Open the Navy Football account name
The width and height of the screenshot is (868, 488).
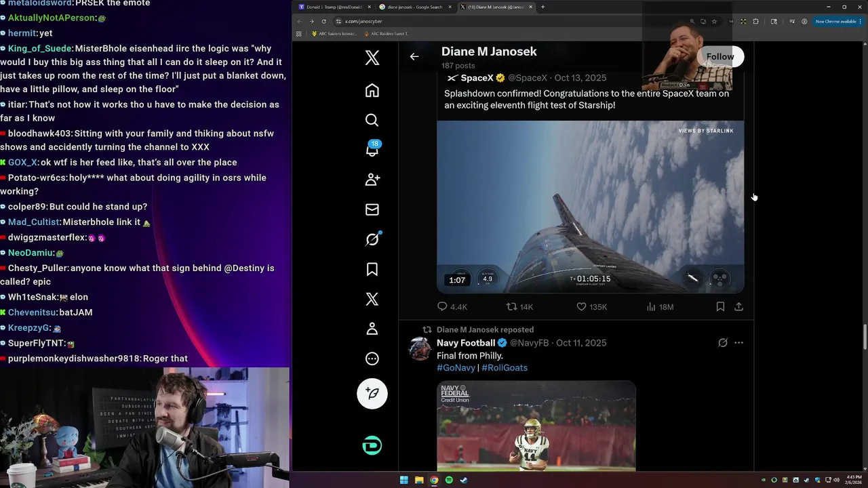tap(466, 343)
